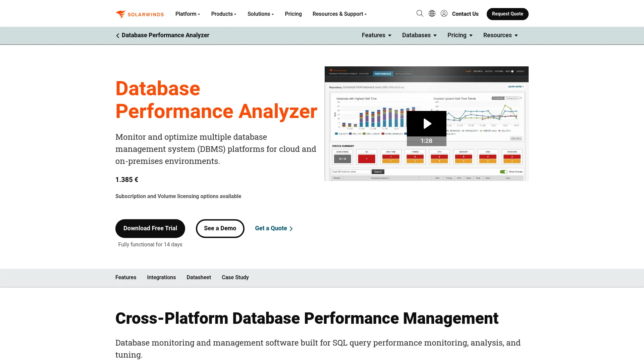Click the product screenshot video thumbnail
644x362 pixels.
[427, 124]
